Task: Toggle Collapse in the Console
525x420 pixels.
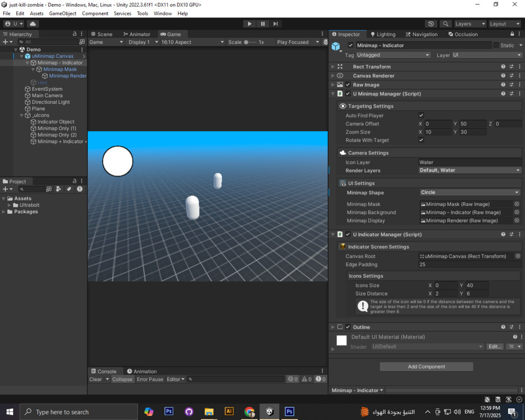Action: 122,379
